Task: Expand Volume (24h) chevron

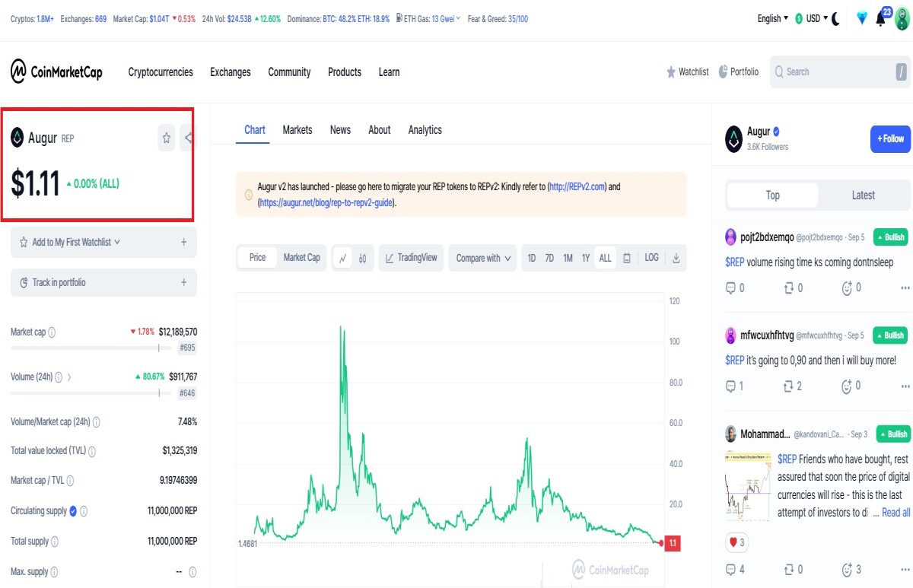Action: (x=69, y=377)
